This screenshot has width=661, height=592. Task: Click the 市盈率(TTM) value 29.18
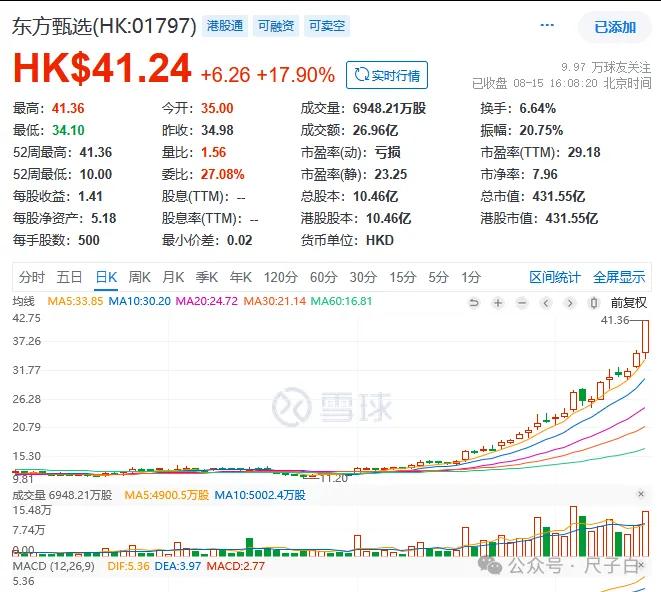(x=584, y=152)
